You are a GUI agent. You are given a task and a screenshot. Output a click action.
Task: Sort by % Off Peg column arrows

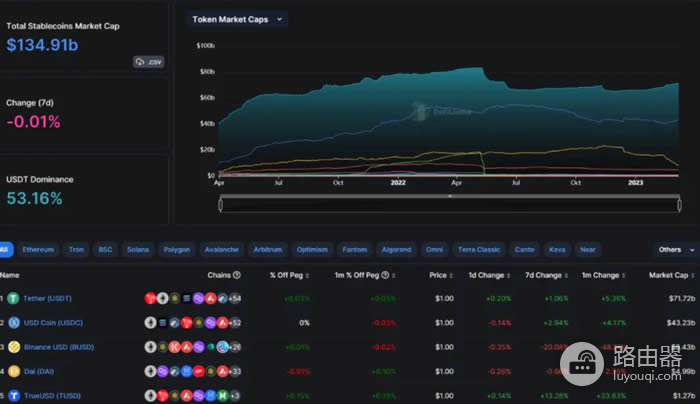308,275
